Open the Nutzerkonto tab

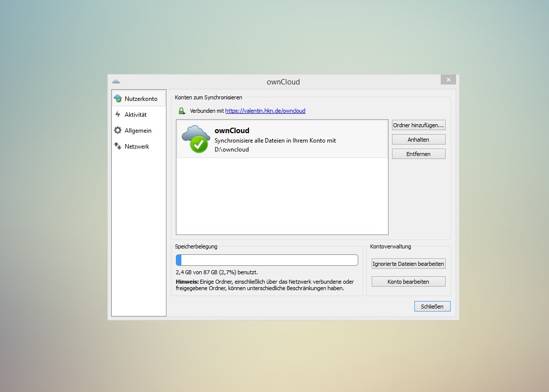139,99
